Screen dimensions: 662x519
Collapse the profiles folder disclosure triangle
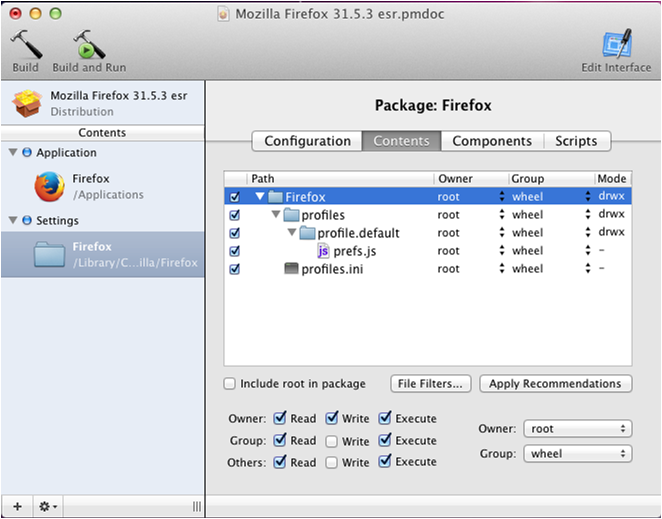(x=276, y=215)
